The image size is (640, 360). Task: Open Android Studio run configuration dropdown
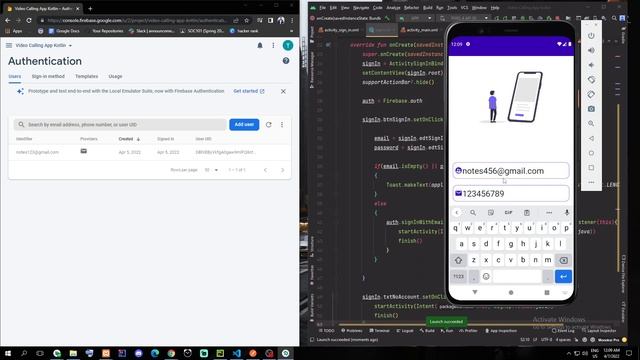416,18
